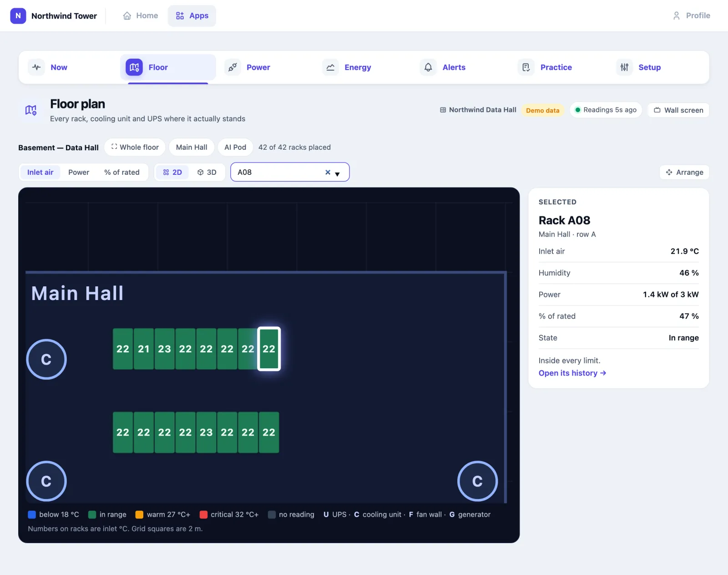Screen dimensions: 728x575
Task: Select the highlighted rack A08 on the map
Action: click(269, 349)
